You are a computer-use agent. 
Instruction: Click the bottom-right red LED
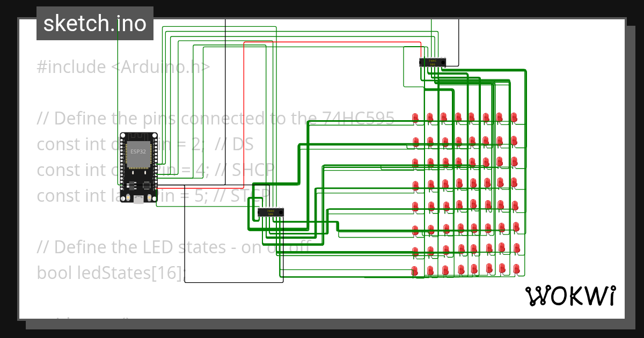516,270
